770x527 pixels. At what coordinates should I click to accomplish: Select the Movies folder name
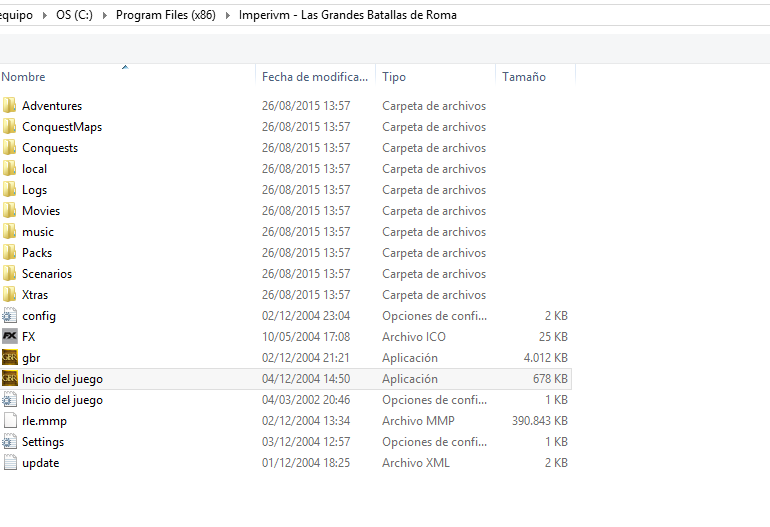click(41, 211)
